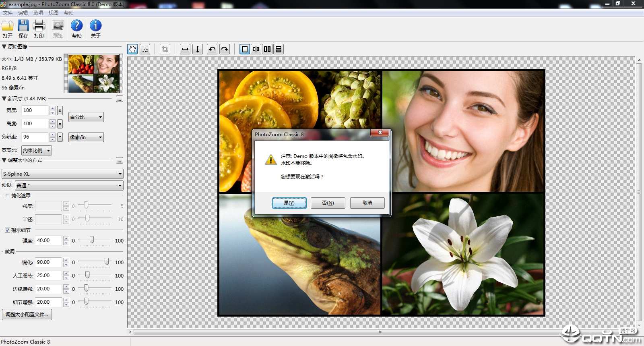
Task: Open the new size options ellipsis button
Action: coord(120,99)
